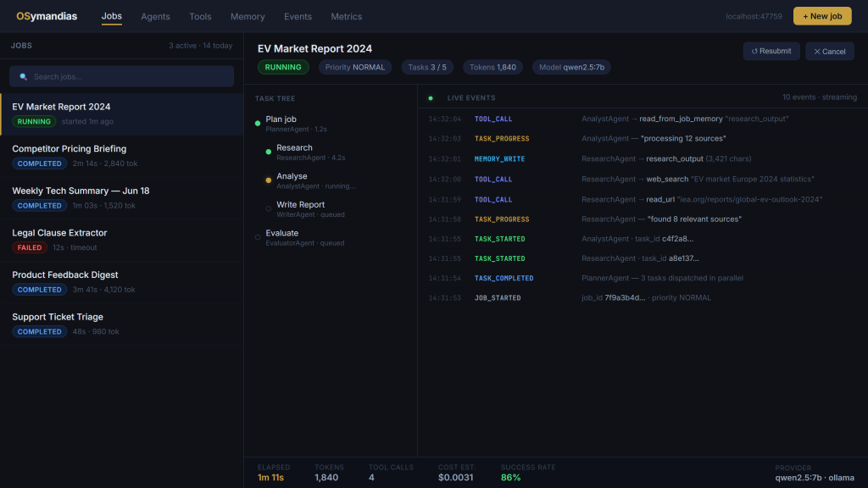Image resolution: width=868 pixels, height=488 pixels.
Task: Focus the Search jobs field
Action: tap(121, 76)
